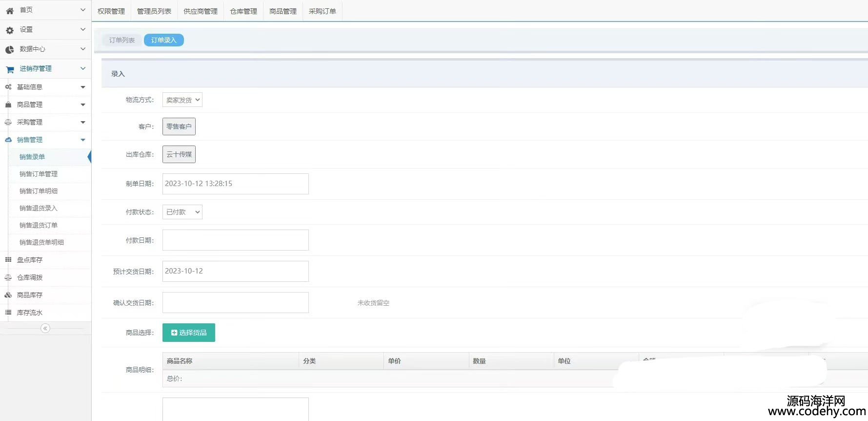Collapse the 销售管理 arrow
The width and height of the screenshot is (868, 421).
click(x=83, y=140)
